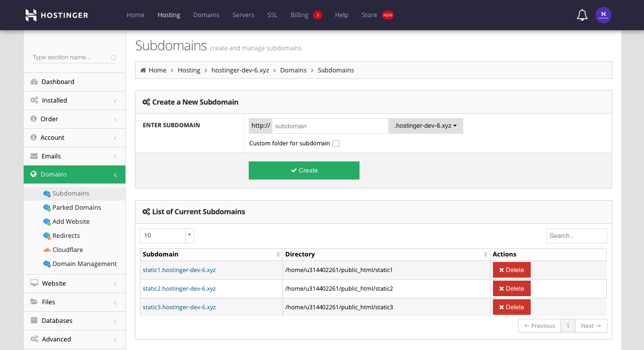Image resolution: width=644 pixels, height=350 pixels.
Task: Enable custom folder for subdomain checkbox
Action: [x=336, y=144]
